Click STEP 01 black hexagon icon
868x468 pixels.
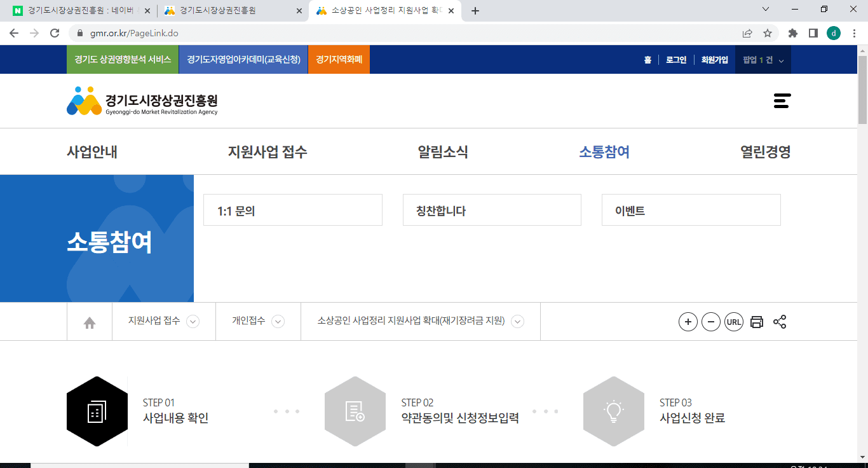tap(97, 411)
